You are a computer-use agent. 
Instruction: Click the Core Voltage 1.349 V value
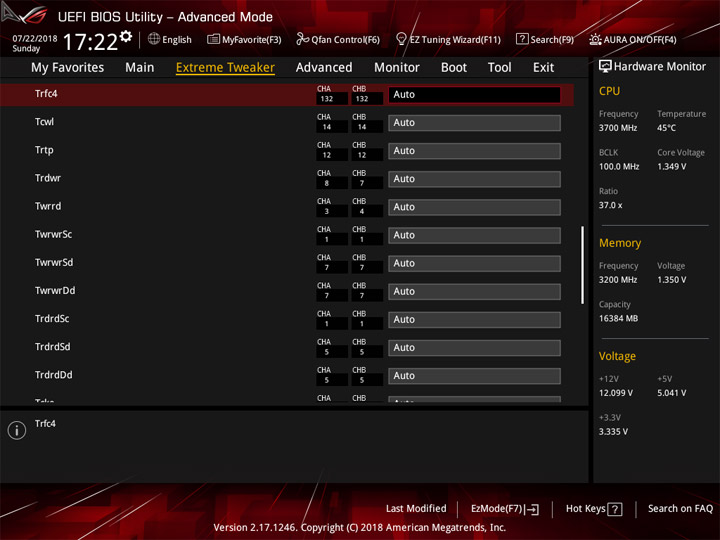click(x=671, y=167)
